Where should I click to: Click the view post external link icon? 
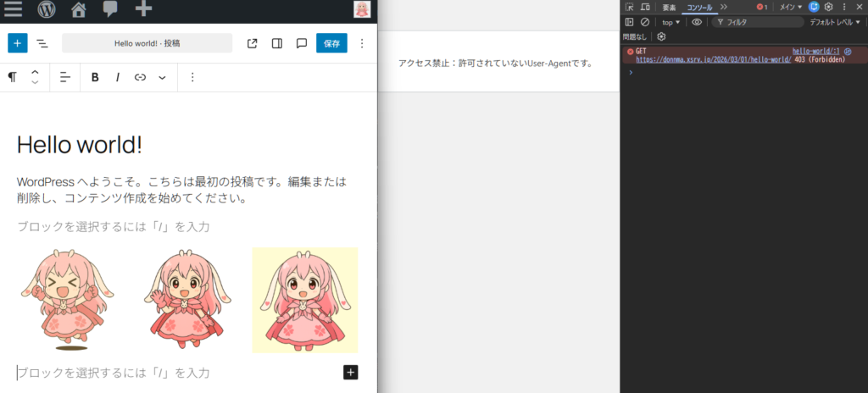pyautogui.click(x=252, y=43)
